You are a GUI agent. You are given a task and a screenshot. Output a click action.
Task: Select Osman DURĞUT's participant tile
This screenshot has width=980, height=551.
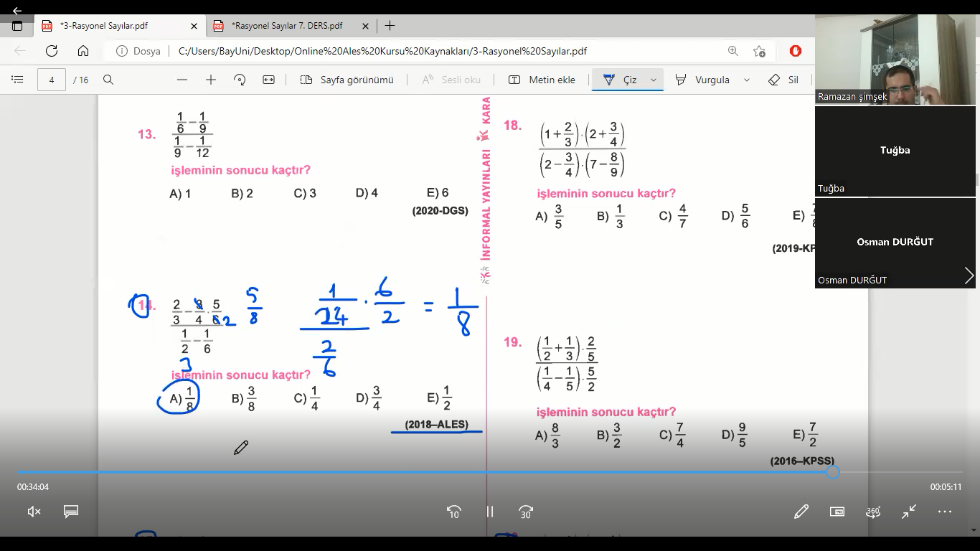pos(895,243)
